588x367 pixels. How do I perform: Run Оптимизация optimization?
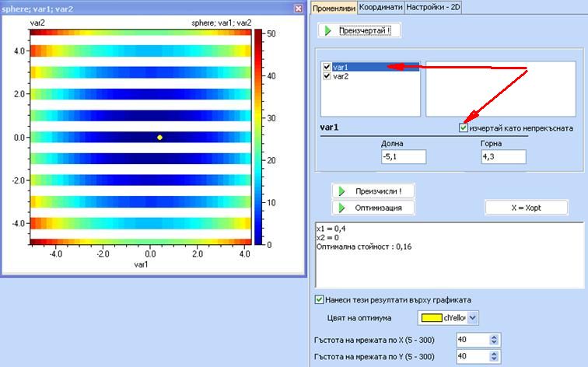[373, 208]
